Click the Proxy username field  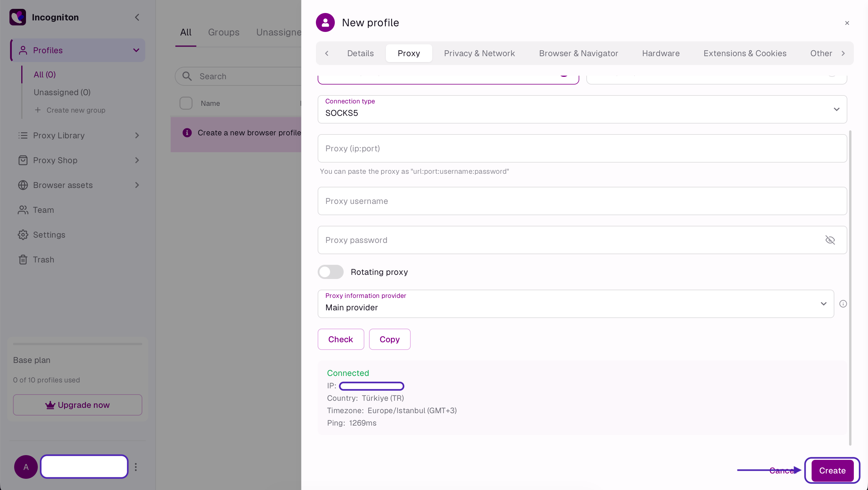[582, 201]
